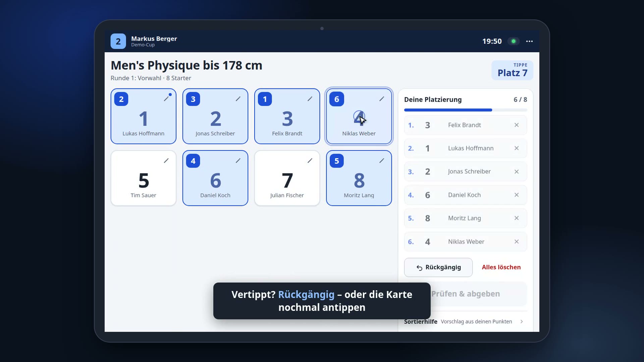Image resolution: width=644 pixels, height=362 pixels.
Task: Click the Tippe Platz 7 indicator
Action: 512,70
